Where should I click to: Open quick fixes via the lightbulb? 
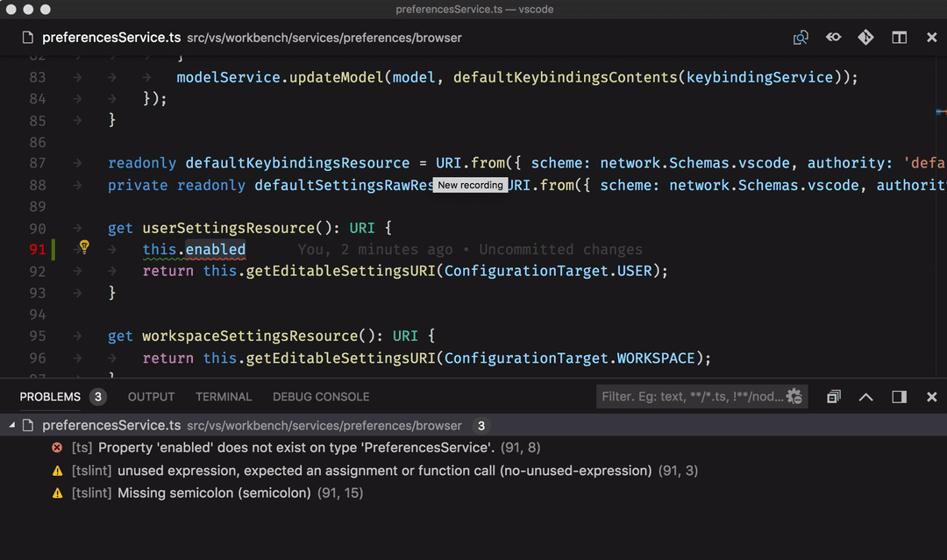tap(83, 249)
